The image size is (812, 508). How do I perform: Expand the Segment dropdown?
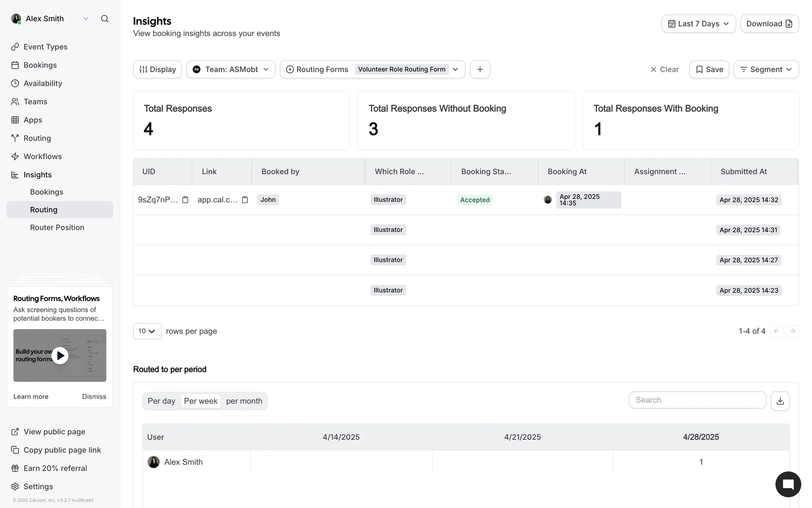click(766, 69)
